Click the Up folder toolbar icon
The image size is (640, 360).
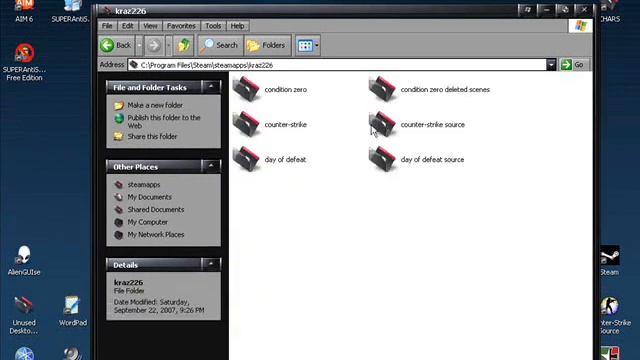[184, 45]
